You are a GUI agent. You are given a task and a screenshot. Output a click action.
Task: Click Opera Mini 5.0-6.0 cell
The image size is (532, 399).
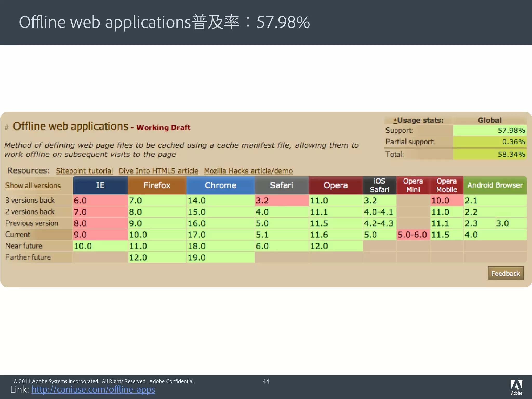pos(413,235)
